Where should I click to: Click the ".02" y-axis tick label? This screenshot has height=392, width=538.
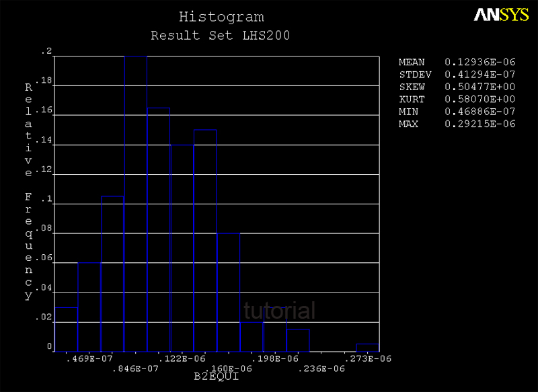pos(44,317)
